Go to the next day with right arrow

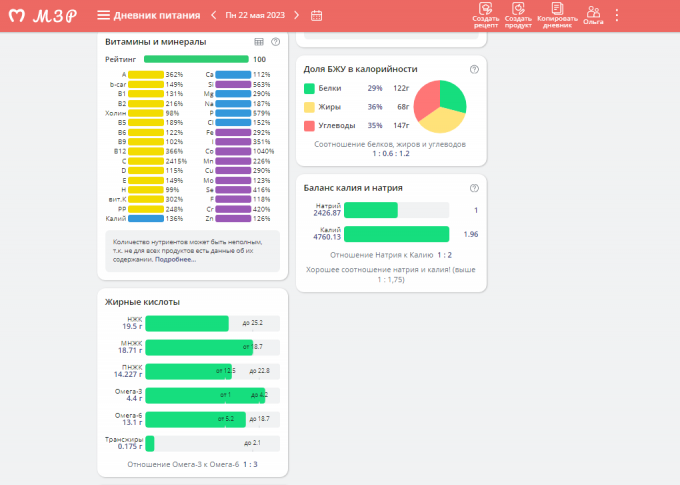click(299, 15)
